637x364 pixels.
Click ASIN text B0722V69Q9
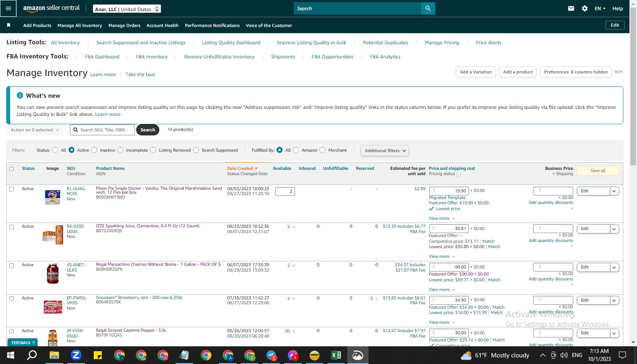pos(109,231)
